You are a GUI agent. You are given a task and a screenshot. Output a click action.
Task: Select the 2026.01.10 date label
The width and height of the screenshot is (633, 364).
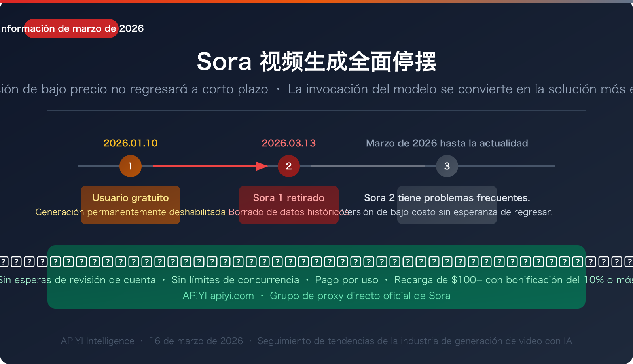(x=131, y=143)
